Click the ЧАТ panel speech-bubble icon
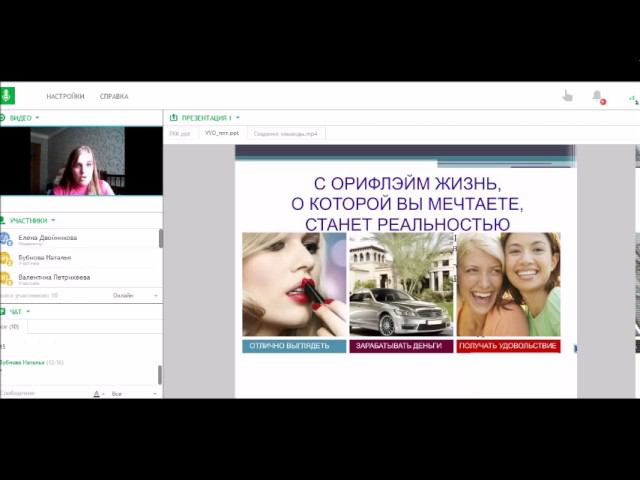 click(2, 312)
